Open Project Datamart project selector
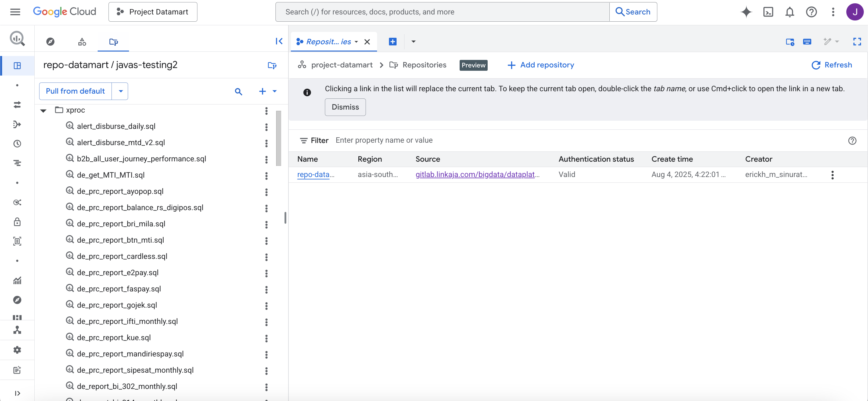 [153, 12]
